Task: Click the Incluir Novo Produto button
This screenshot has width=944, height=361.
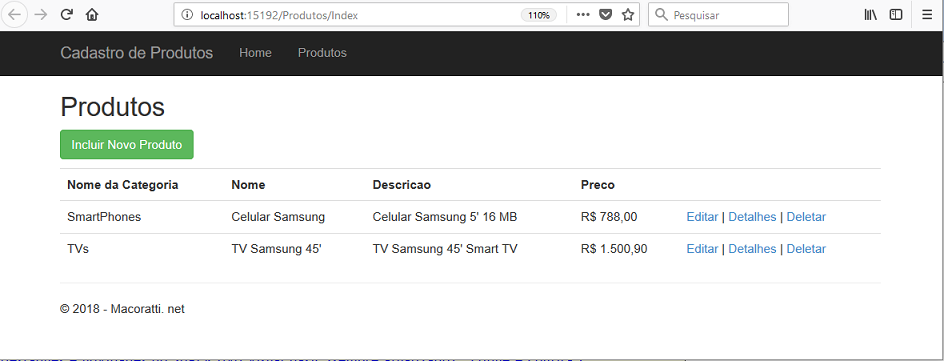Action: [126, 144]
